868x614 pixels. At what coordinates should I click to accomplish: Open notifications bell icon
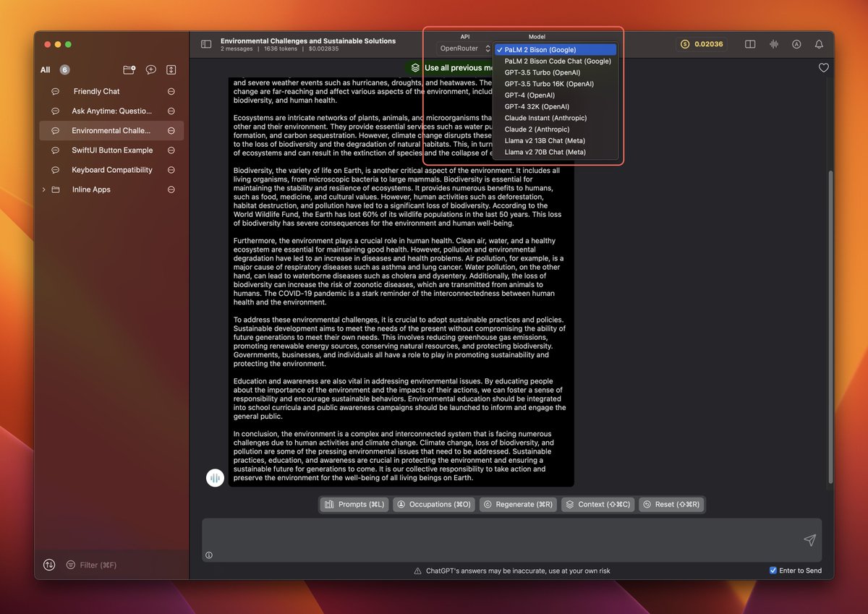point(819,44)
